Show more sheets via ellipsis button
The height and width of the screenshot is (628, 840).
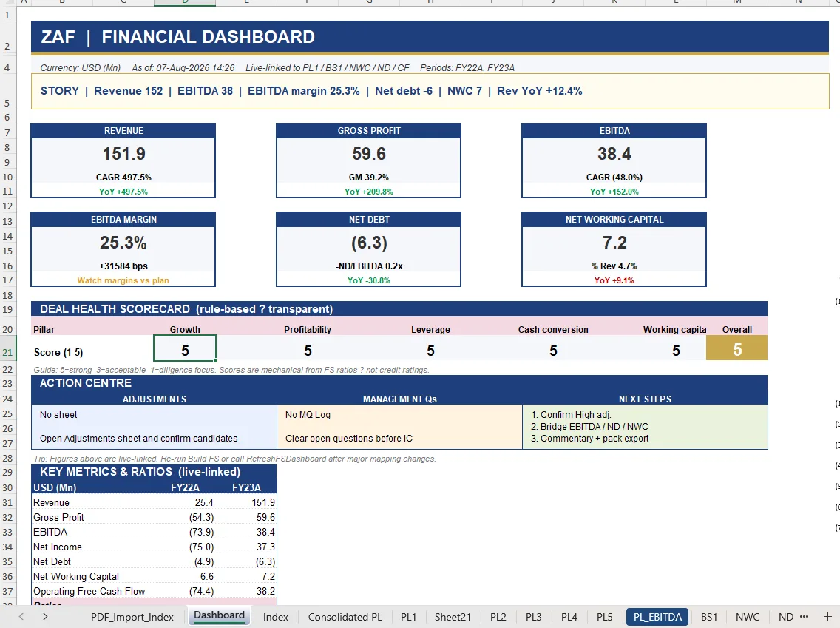coord(804,616)
